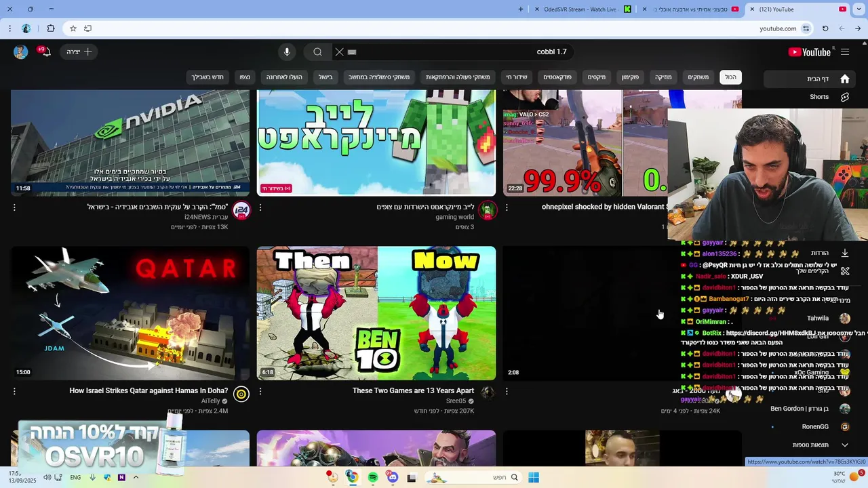The image size is (868, 488).
Task: Select the מוזיקה filter chip
Action: pos(663,77)
